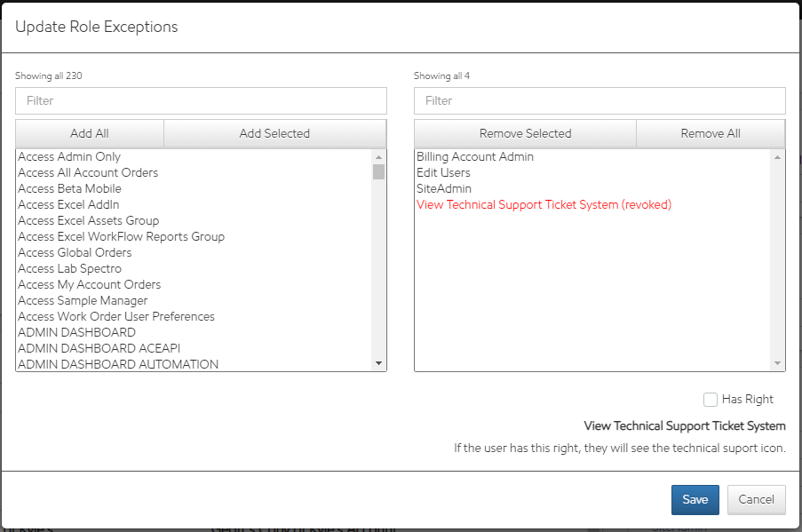The height and width of the screenshot is (532, 802).
Task: Select Access Admin Only role
Action: 69,156
